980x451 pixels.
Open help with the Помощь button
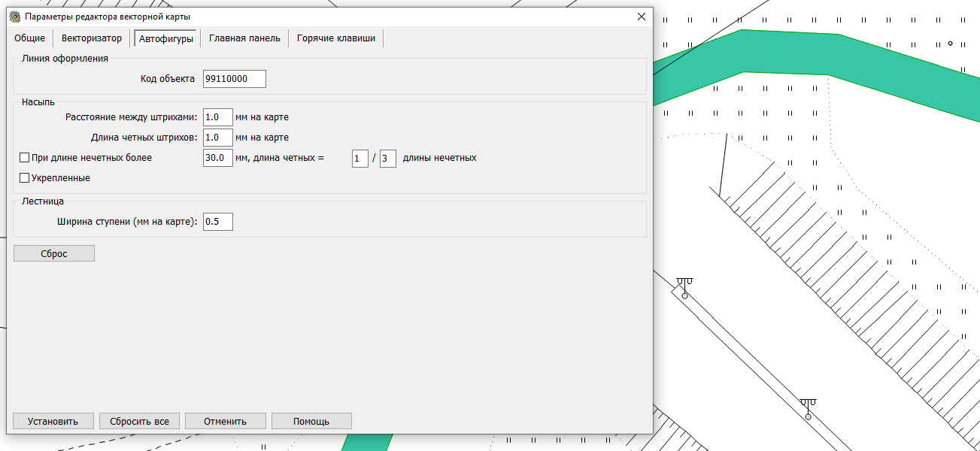[x=311, y=421]
